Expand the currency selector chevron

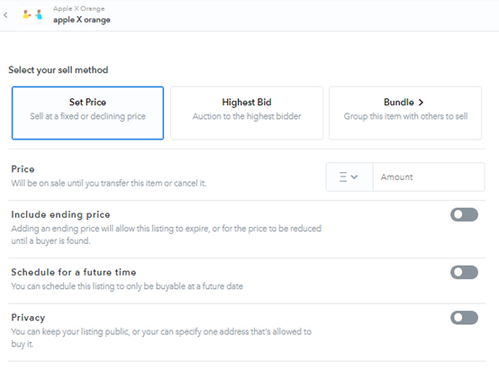click(x=354, y=177)
